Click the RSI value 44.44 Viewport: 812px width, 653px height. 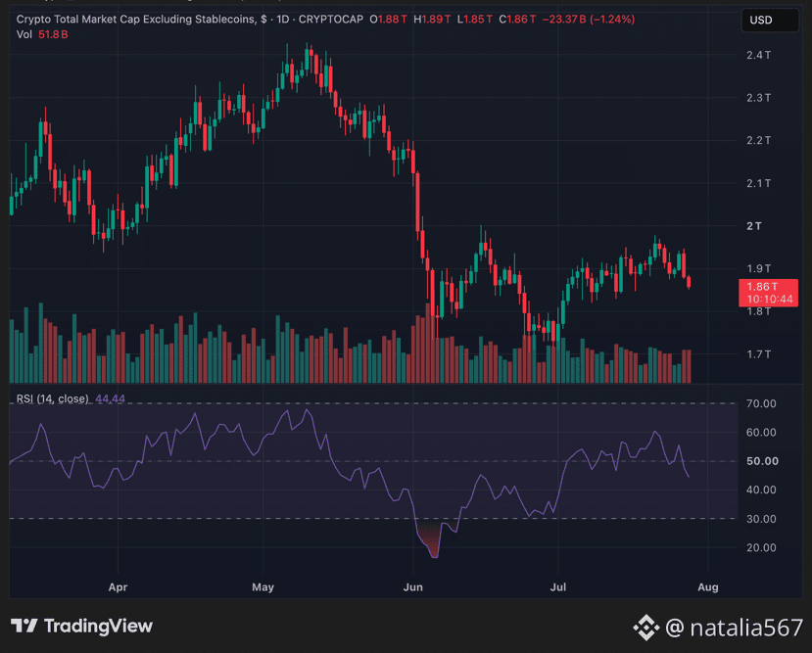(x=111, y=398)
